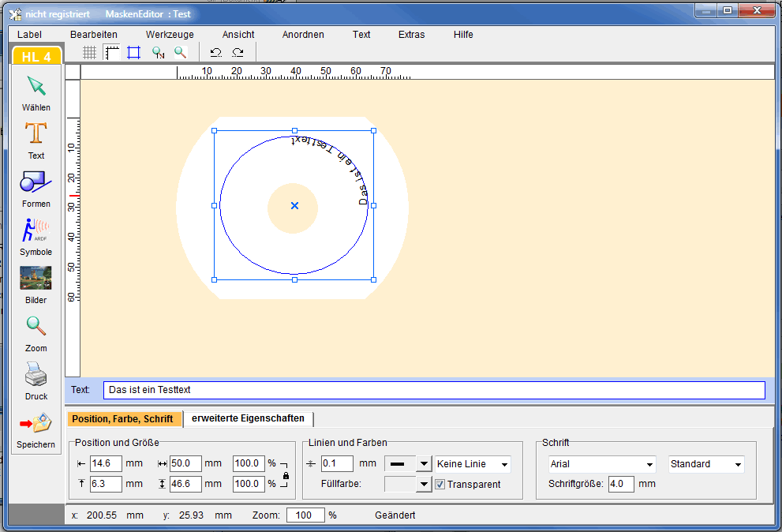The width and height of the screenshot is (782, 532).
Task: Click the top-left selection handle
Action: coord(215,131)
